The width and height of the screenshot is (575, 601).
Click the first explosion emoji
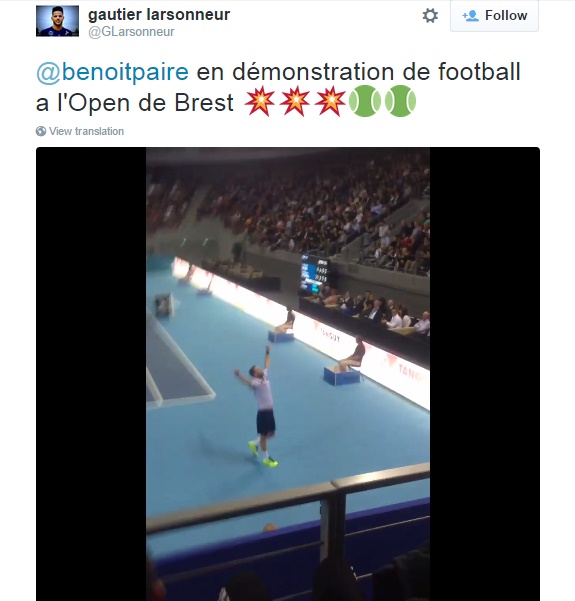tap(260, 101)
